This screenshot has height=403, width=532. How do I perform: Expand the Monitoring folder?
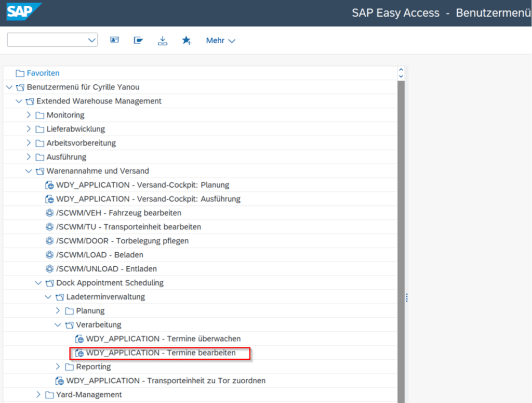(x=29, y=115)
